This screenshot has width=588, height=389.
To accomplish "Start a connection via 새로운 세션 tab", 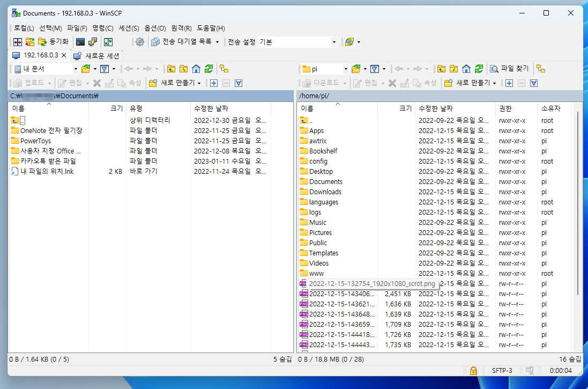I will click(101, 55).
